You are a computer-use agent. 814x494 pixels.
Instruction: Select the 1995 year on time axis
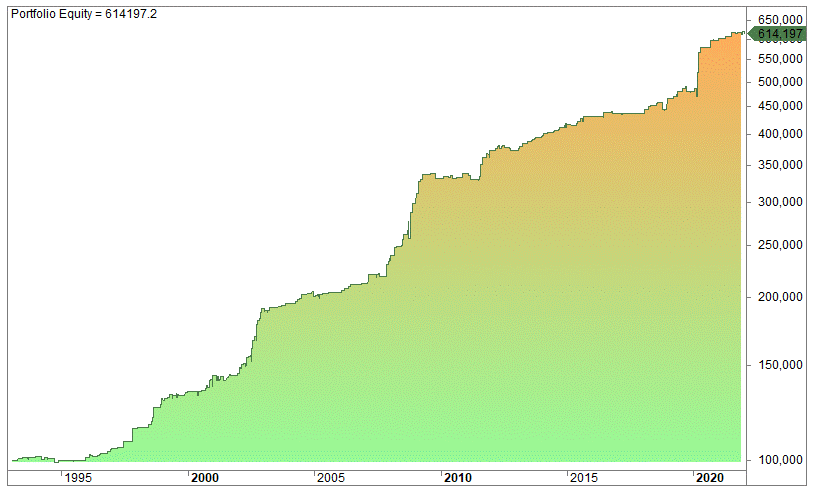(80, 477)
